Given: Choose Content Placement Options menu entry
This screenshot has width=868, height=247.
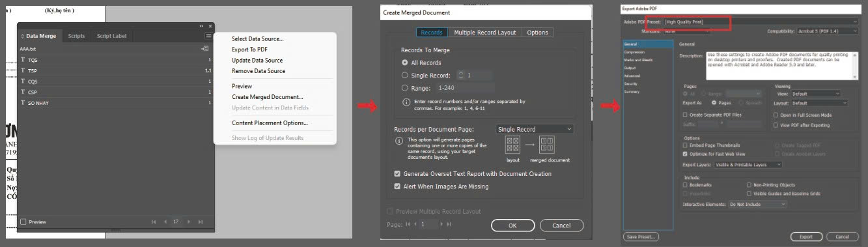Looking at the screenshot, I should pos(270,123).
